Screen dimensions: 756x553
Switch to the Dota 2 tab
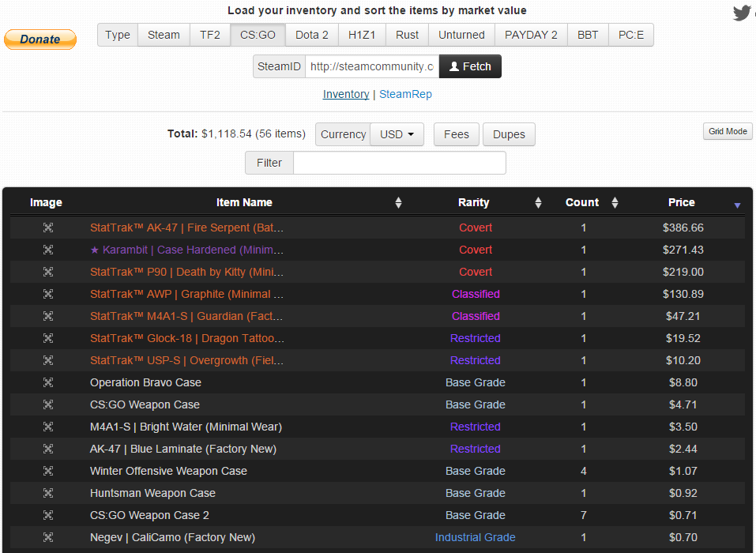point(312,35)
